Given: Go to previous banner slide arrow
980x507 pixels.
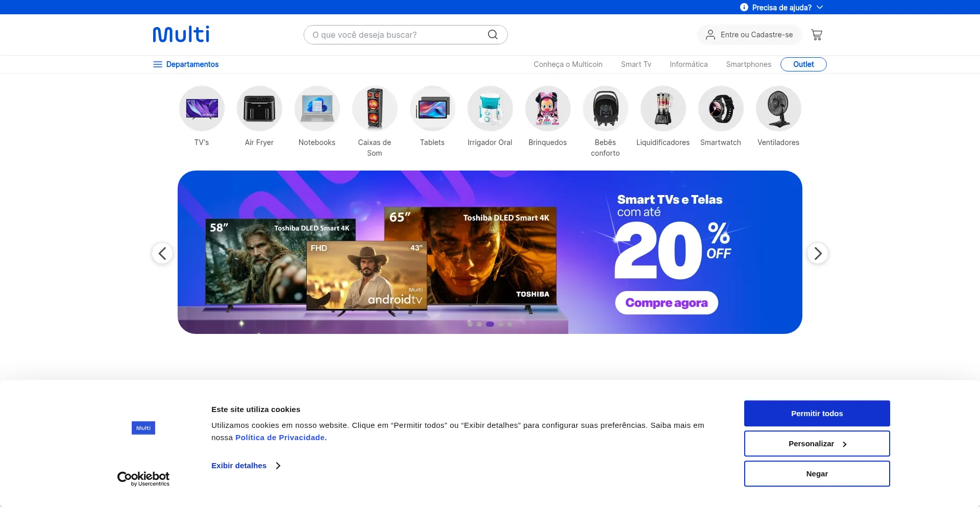Looking at the screenshot, I should click(162, 253).
